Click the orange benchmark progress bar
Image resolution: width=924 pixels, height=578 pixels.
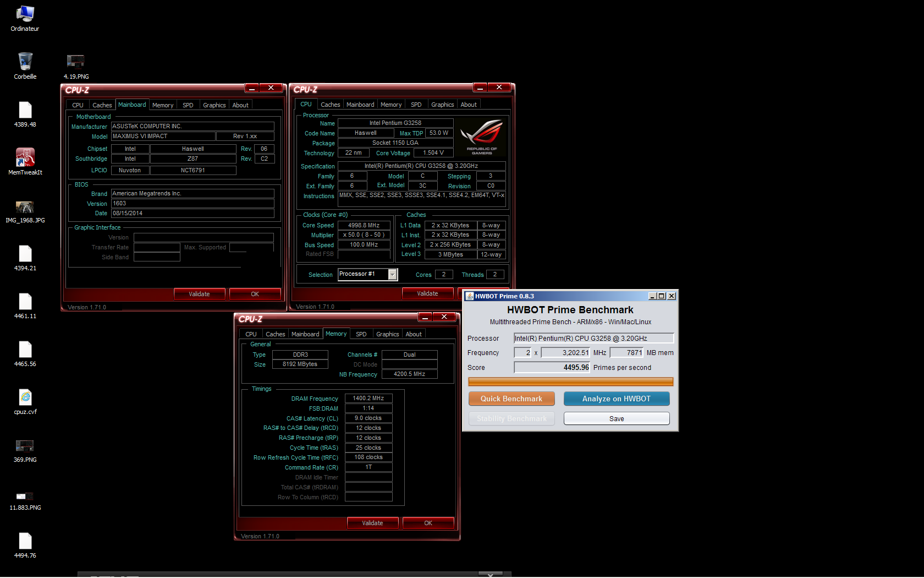coord(571,381)
